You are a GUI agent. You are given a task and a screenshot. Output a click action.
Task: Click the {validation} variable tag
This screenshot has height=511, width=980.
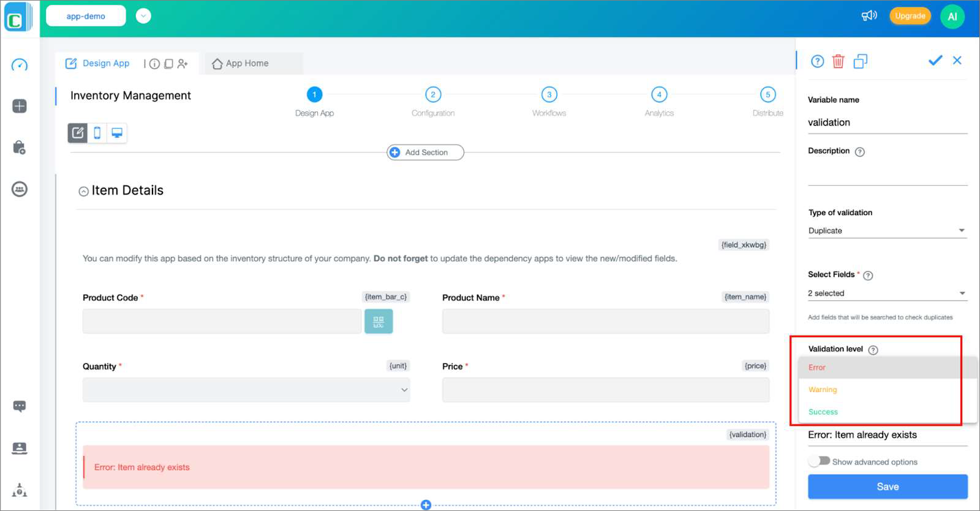click(748, 434)
